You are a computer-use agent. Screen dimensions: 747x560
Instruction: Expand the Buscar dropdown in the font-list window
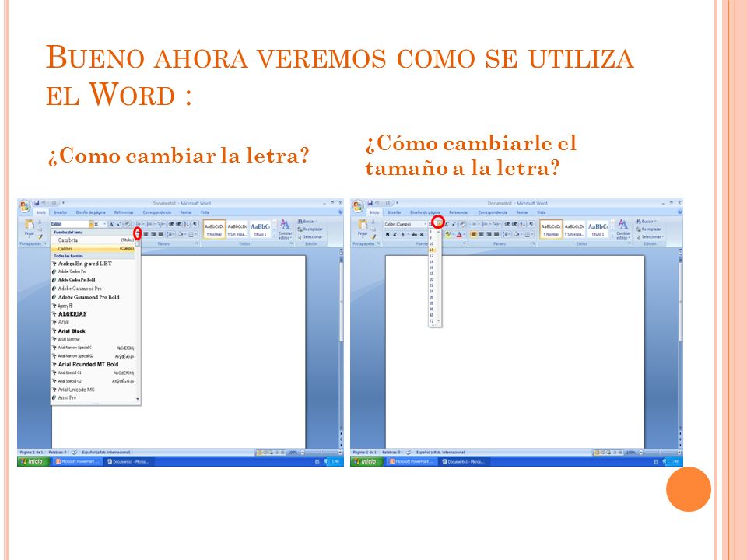[x=317, y=221]
